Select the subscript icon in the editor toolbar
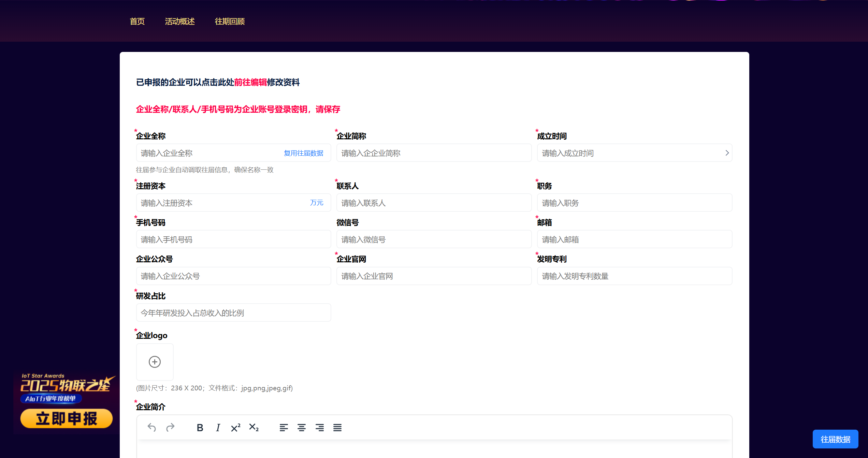 pos(254,427)
